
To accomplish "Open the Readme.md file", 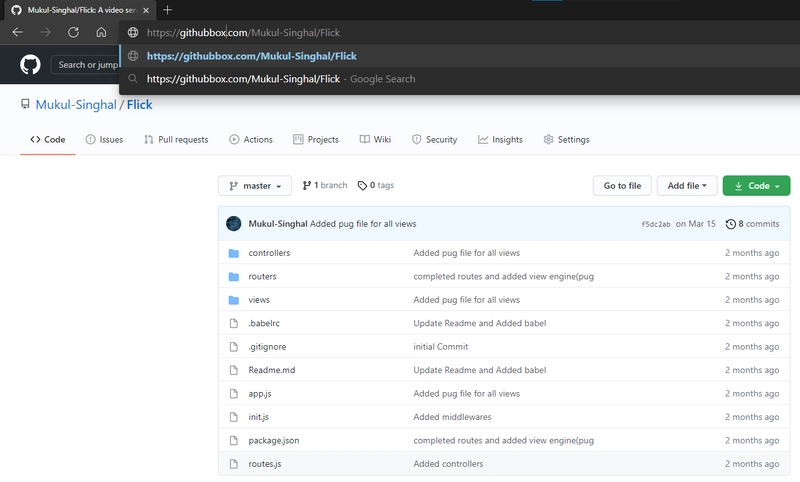I will point(271,370).
